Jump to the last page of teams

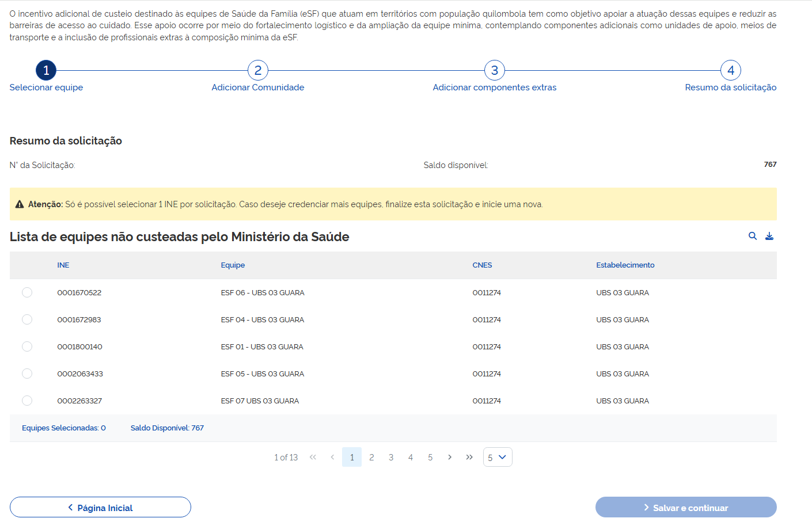[469, 457]
